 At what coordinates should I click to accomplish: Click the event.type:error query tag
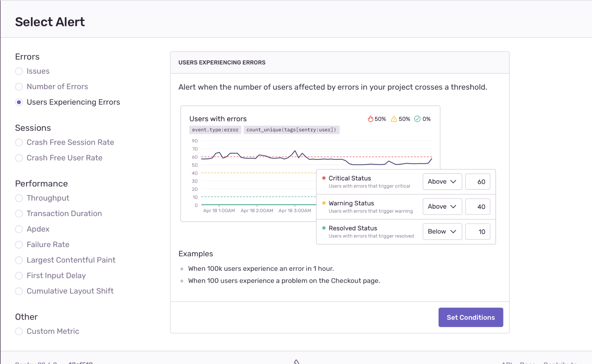click(x=215, y=130)
